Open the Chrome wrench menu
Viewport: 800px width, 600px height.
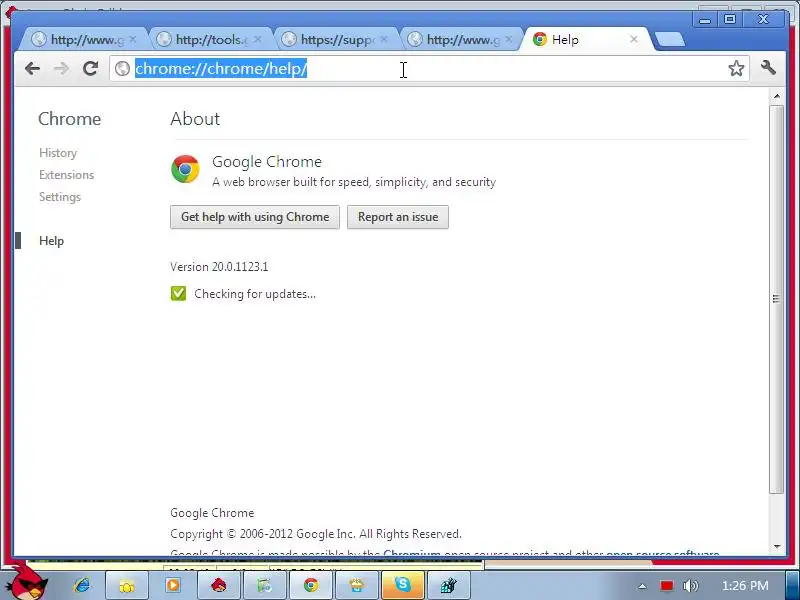[x=768, y=67]
